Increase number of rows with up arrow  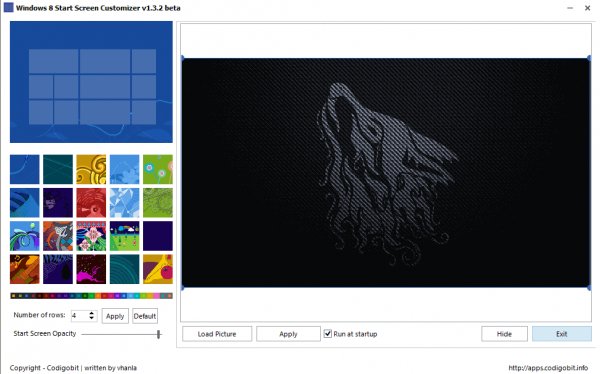[x=91, y=313]
